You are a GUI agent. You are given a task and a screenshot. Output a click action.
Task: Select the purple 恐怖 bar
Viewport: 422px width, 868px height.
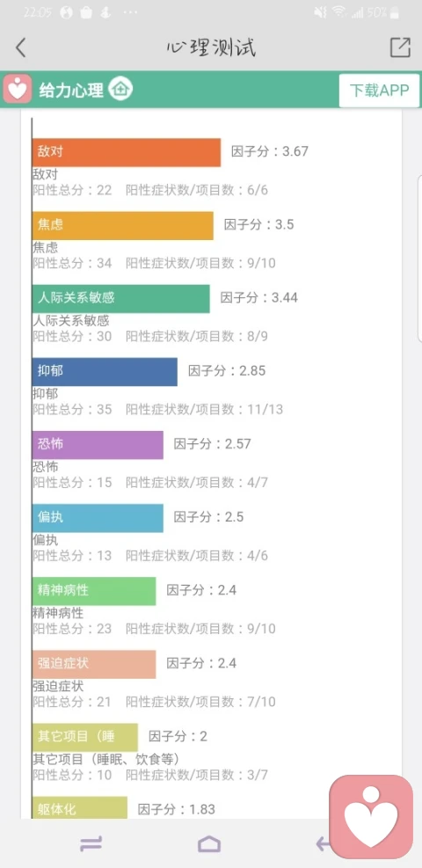98,444
